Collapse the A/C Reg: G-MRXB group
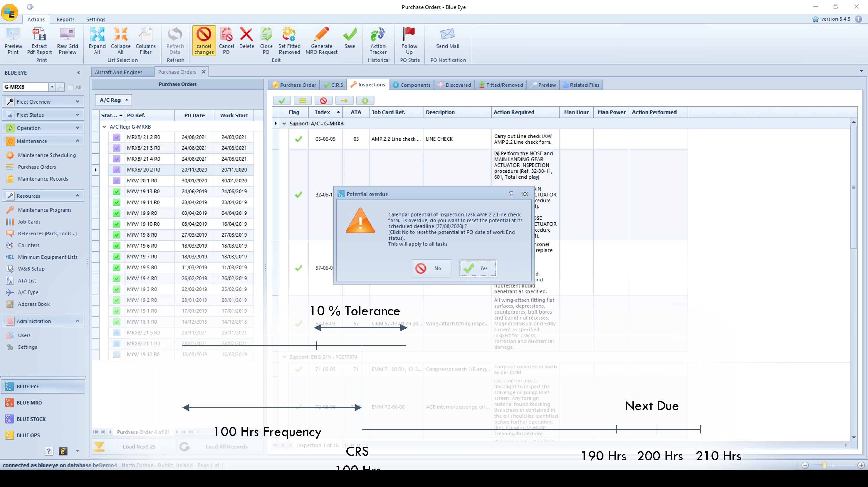The height and width of the screenshot is (487, 868). [x=104, y=127]
